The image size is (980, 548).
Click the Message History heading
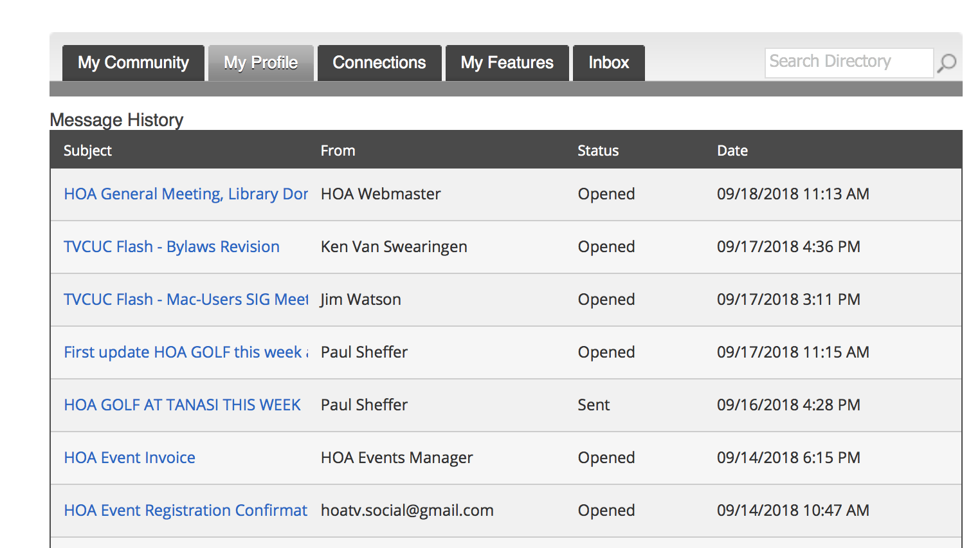(x=116, y=120)
